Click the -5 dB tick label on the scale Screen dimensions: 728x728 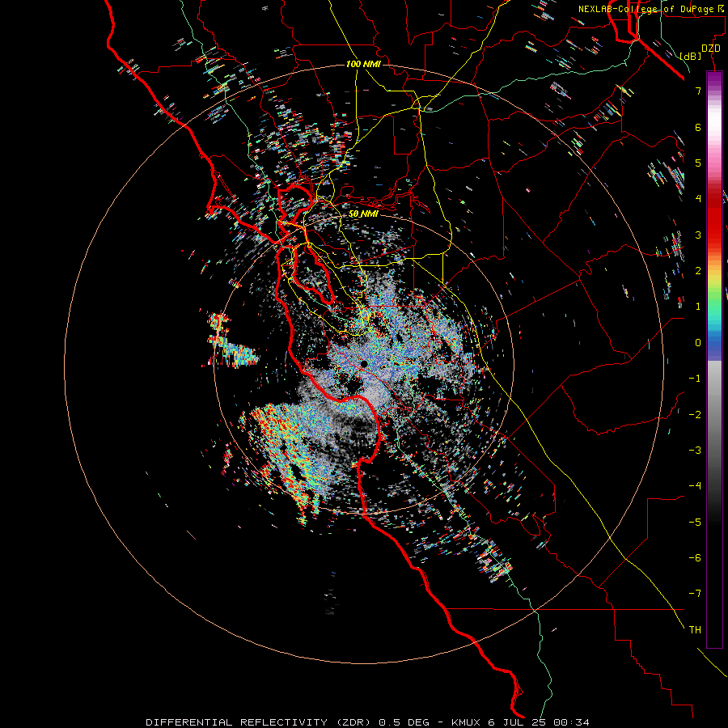point(695,523)
